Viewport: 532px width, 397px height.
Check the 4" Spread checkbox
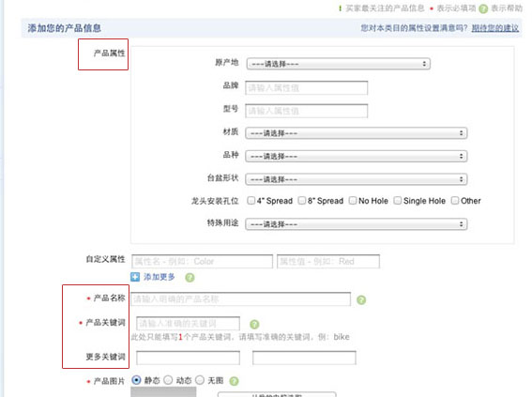(251, 201)
